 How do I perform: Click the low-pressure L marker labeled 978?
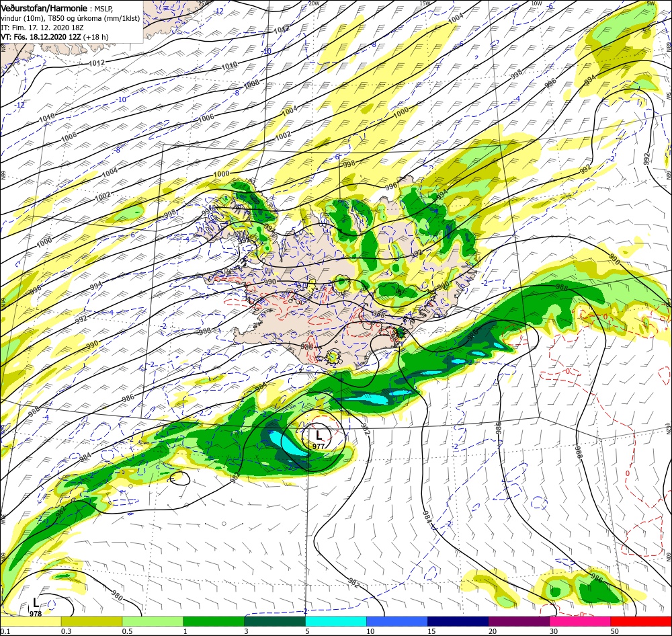[36, 604]
